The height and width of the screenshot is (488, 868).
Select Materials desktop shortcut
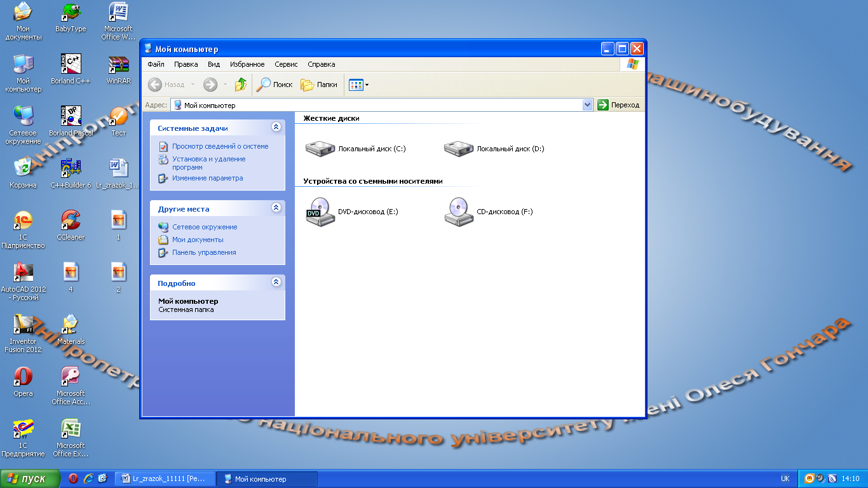click(71, 330)
